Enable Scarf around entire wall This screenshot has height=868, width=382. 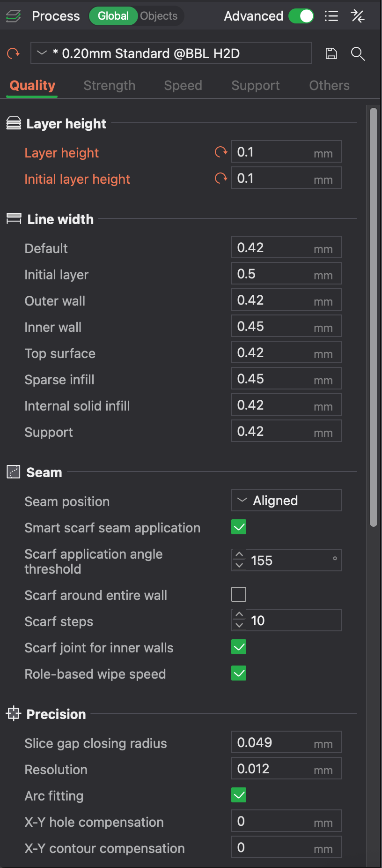coord(239,594)
